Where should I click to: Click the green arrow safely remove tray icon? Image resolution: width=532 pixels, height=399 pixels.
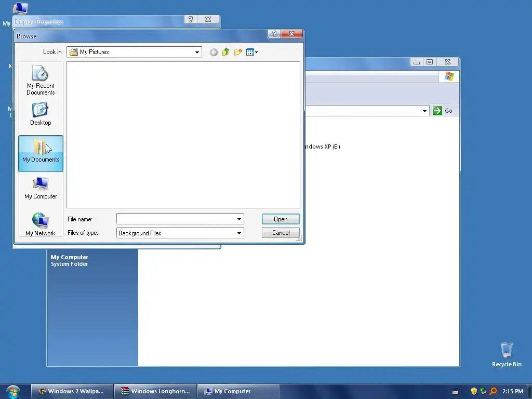click(x=484, y=391)
